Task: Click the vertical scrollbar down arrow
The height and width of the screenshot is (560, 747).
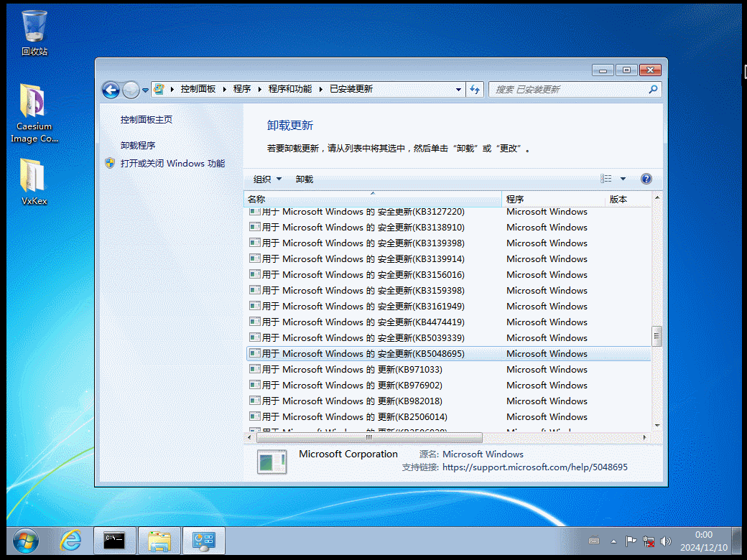Action: pyautogui.click(x=657, y=425)
